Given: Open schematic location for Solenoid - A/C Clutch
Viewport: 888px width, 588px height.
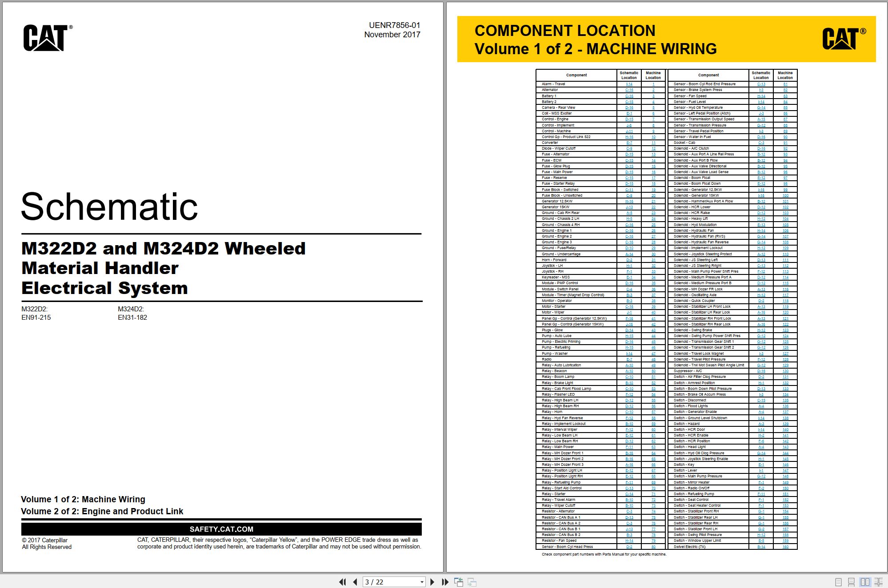Looking at the screenshot, I should coord(761,148).
